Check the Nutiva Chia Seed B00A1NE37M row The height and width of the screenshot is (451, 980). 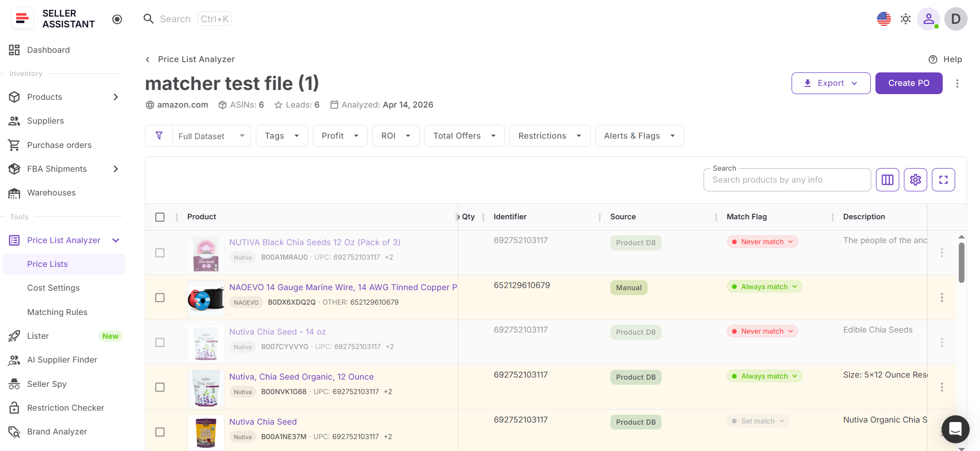160,432
